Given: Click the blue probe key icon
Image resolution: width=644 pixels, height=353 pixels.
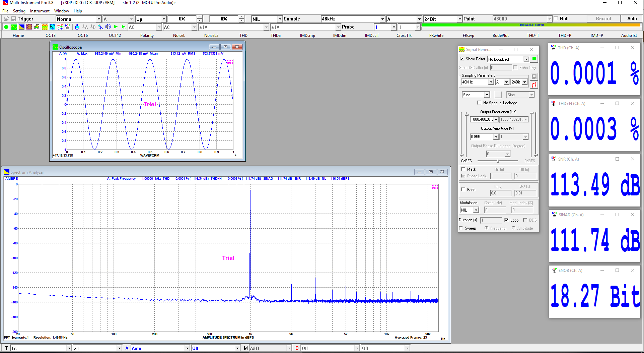Looking at the screenshot, I should [100, 27].
